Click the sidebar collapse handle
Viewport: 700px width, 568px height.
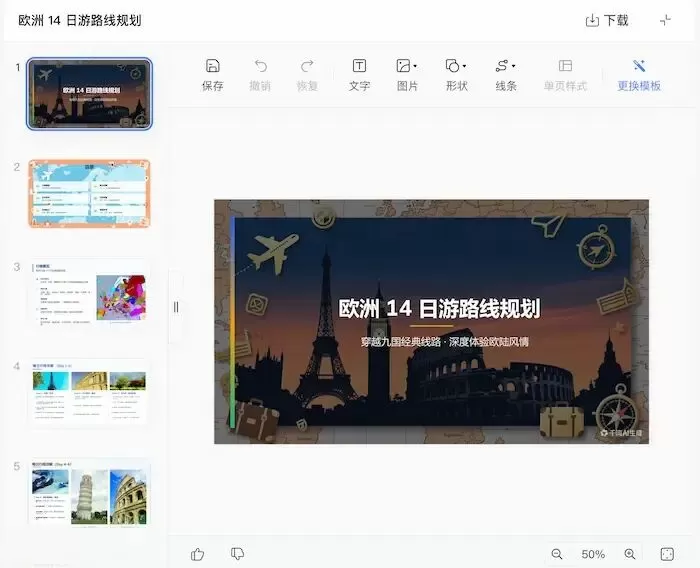pyautogui.click(x=176, y=307)
